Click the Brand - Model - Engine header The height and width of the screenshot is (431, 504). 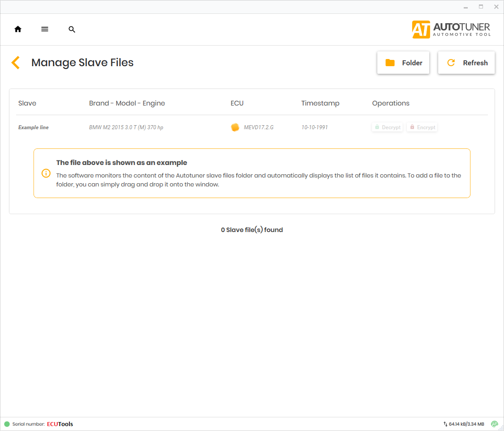[x=127, y=103]
